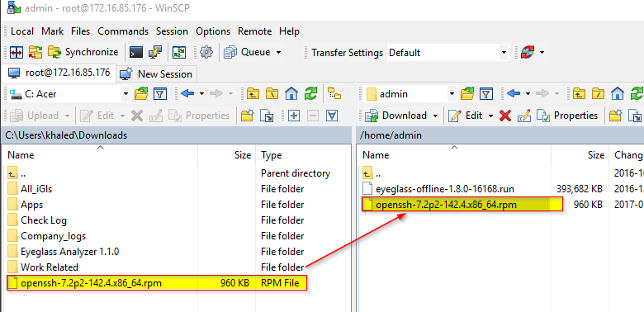Screen dimensions: 644x312
Task: Click local panel blue Back arrow
Action: pos(187,94)
